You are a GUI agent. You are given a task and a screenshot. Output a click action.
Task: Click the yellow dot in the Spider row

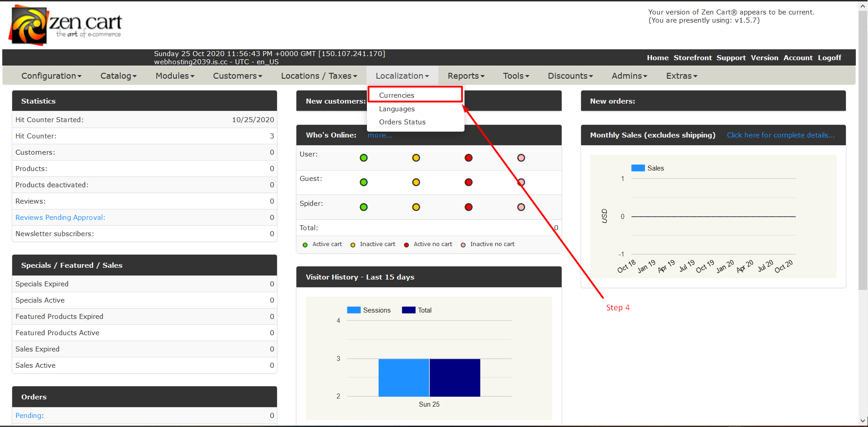tap(416, 207)
